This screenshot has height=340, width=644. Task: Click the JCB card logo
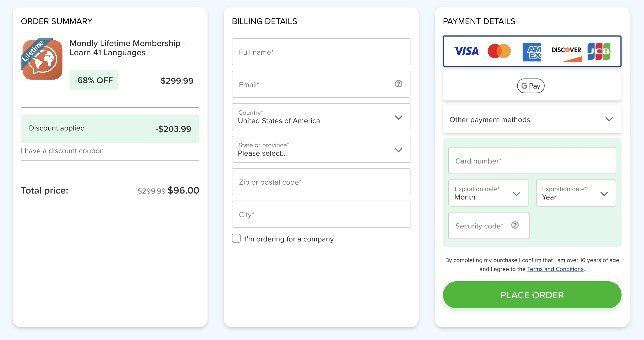[x=599, y=51]
